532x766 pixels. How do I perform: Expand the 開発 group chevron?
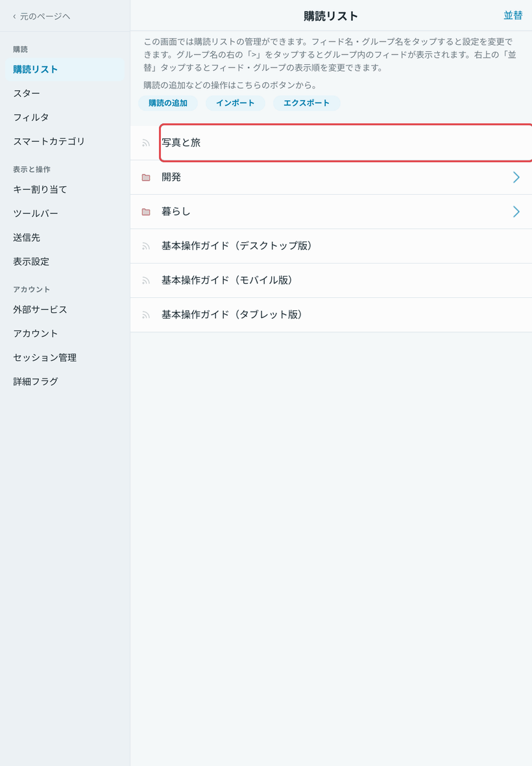(x=516, y=177)
